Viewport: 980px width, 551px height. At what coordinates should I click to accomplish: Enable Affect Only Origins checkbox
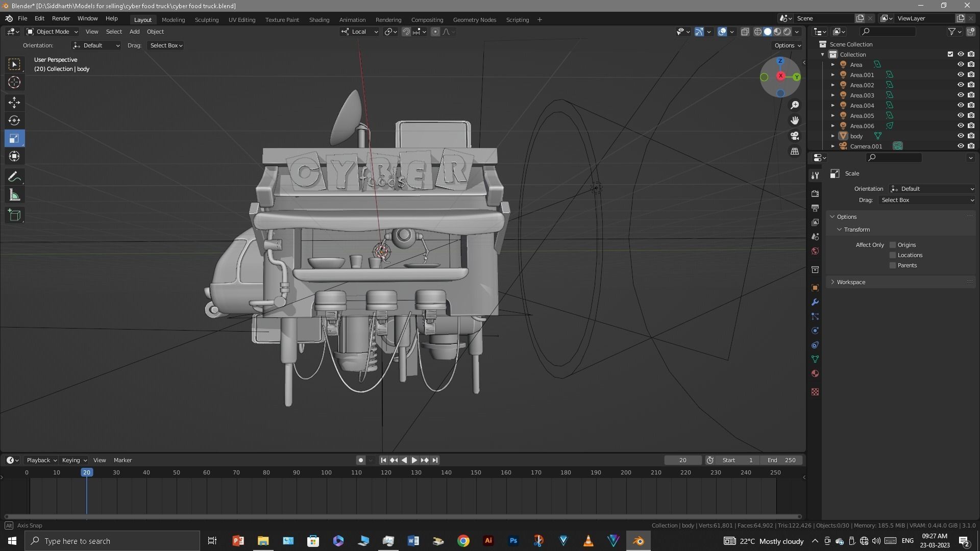point(893,245)
